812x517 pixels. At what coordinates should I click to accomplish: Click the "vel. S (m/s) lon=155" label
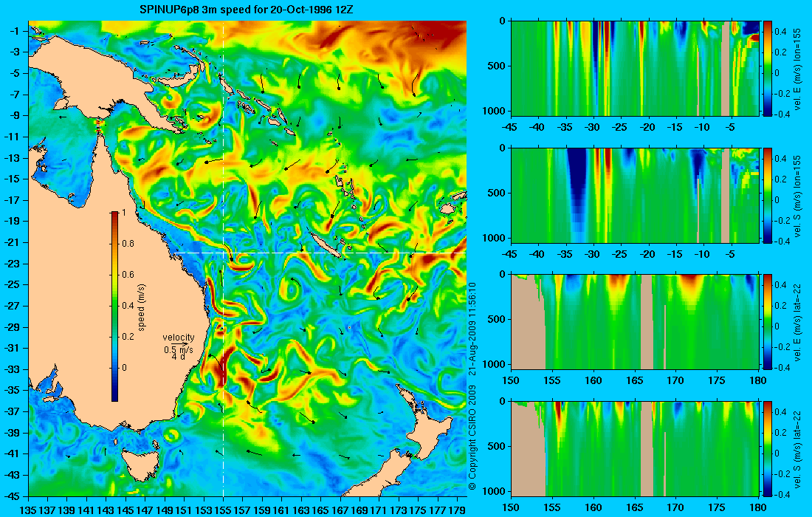[797, 196]
